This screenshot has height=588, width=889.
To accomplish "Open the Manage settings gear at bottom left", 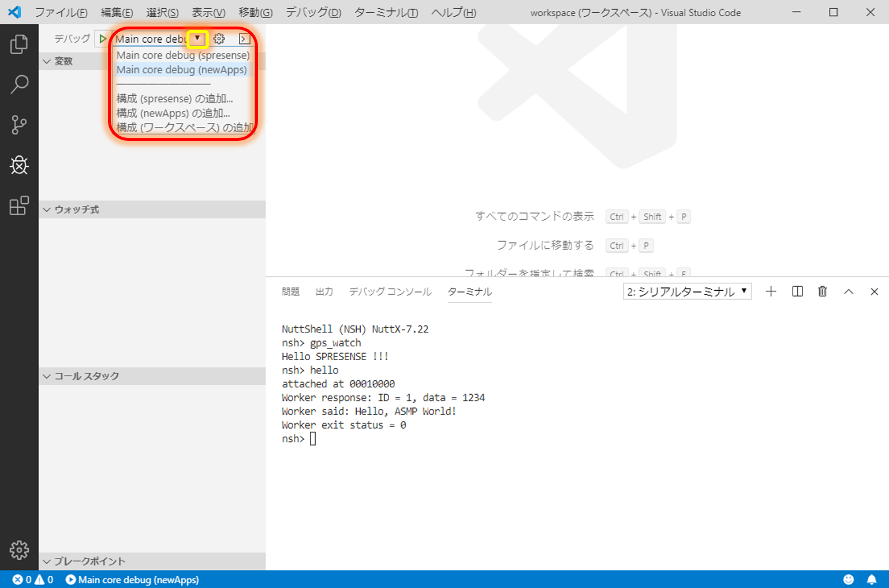I will tap(19, 550).
